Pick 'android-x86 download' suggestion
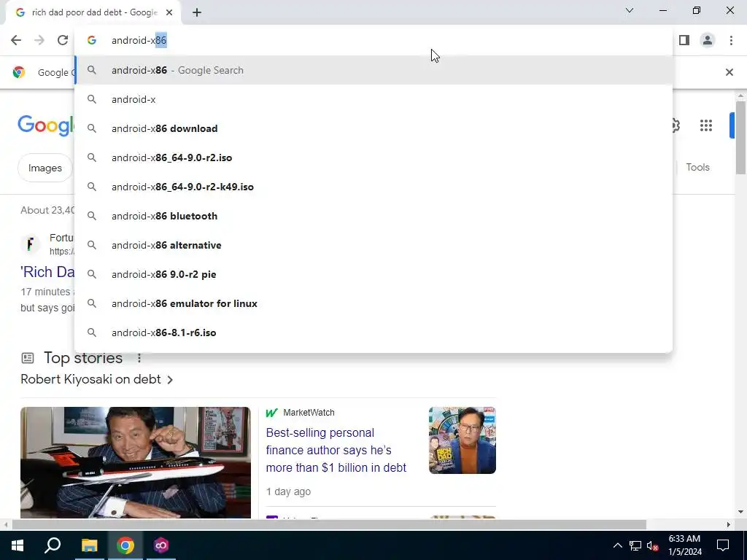Screen dimensions: 747x560 coord(373,128)
